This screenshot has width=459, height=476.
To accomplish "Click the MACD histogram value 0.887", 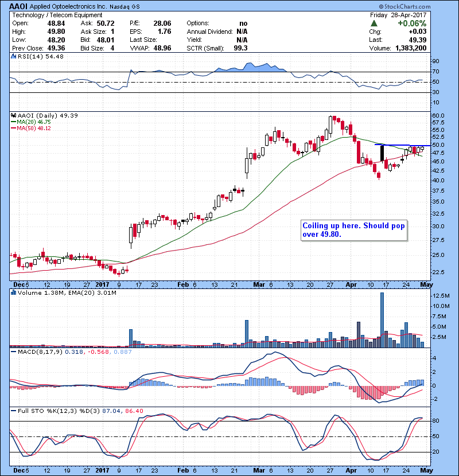I will (x=123, y=352).
